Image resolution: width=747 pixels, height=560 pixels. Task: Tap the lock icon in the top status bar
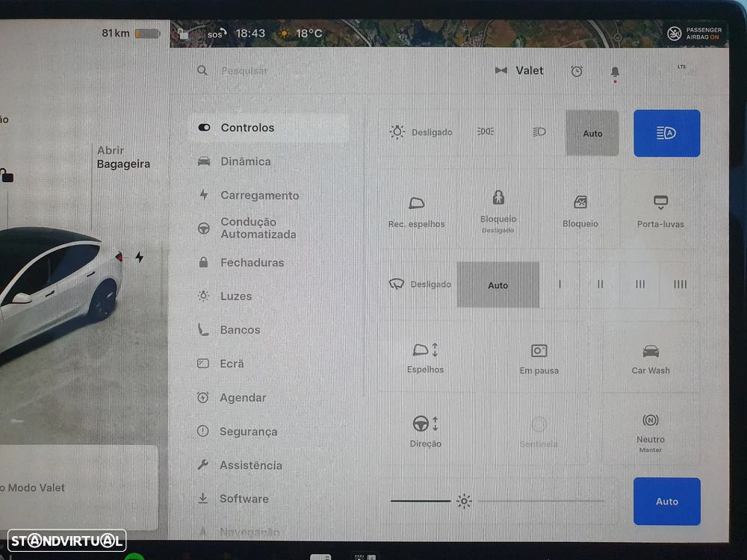(184, 34)
